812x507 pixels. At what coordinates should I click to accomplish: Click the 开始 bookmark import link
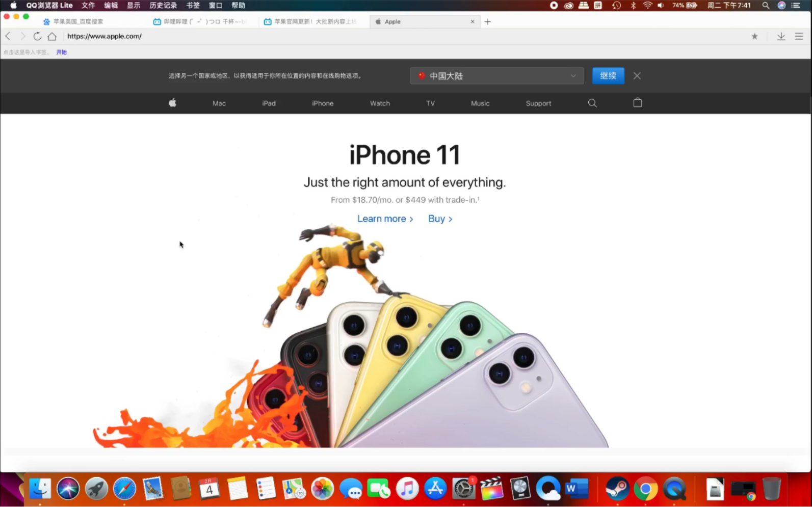point(62,52)
